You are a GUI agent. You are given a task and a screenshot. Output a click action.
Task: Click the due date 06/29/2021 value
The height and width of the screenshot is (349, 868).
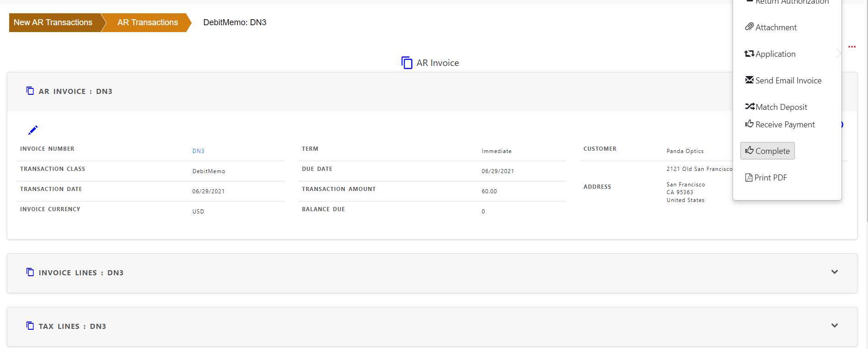pos(498,171)
